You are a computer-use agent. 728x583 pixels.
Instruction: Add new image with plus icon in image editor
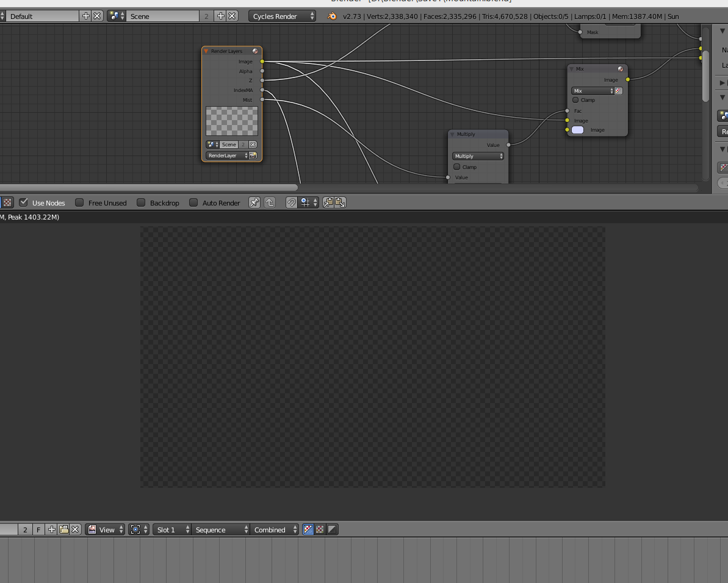point(51,530)
